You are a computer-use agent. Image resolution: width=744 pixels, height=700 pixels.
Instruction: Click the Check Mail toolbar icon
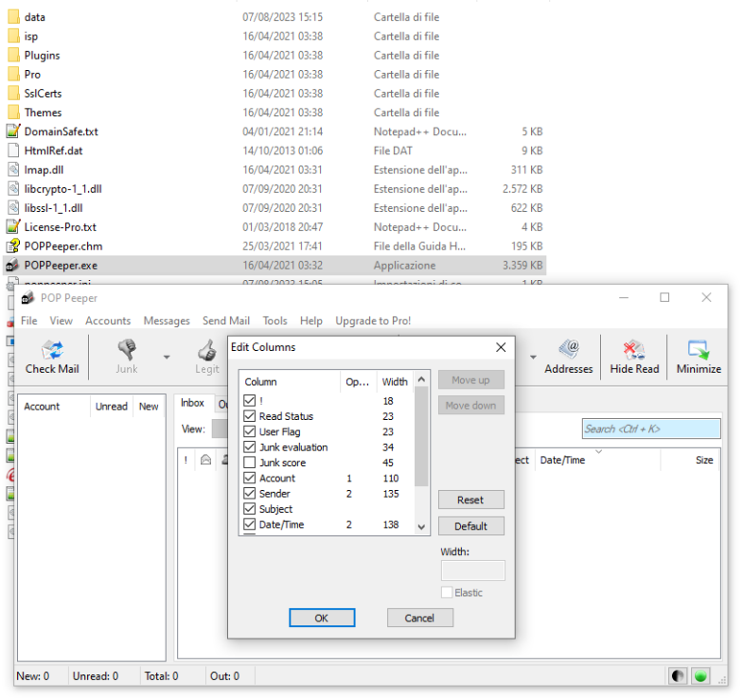[x=52, y=351]
